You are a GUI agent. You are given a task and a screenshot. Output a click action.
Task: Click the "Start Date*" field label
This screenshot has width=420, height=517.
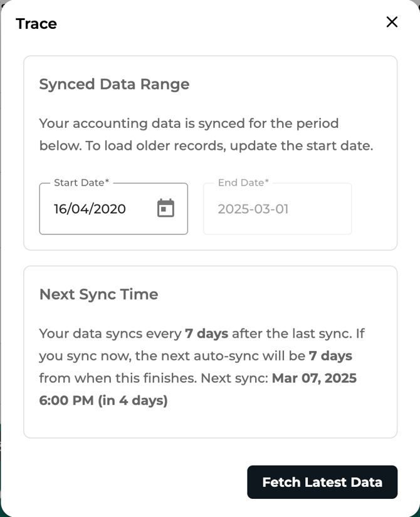click(81, 182)
